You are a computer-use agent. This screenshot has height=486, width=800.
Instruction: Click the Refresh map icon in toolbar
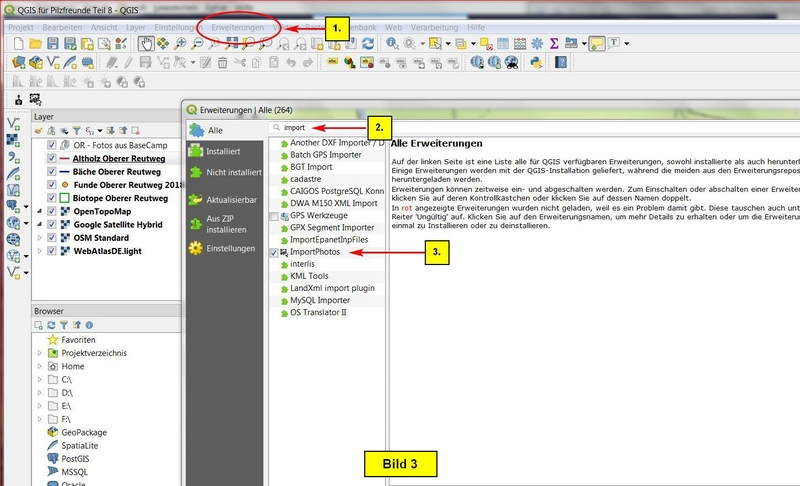[368, 44]
